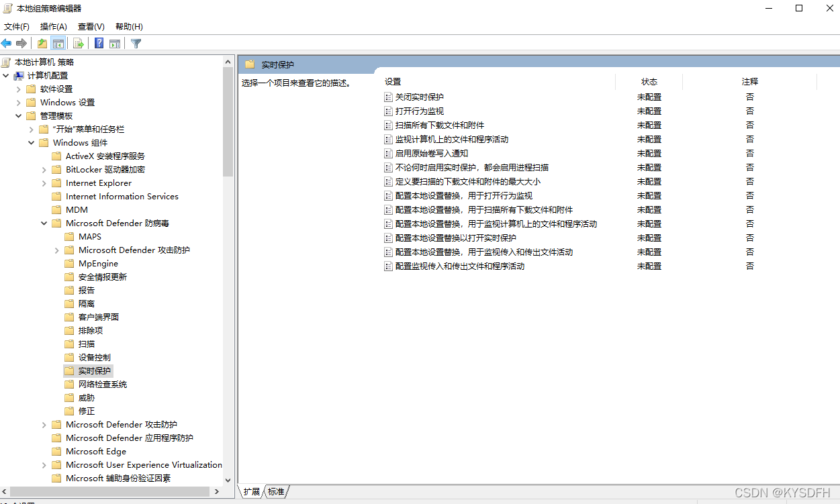Image resolution: width=840 pixels, height=504 pixels.
Task: Click the policy icon for 配置监视传入和传出文件和程序活动
Action: pyautogui.click(x=388, y=266)
